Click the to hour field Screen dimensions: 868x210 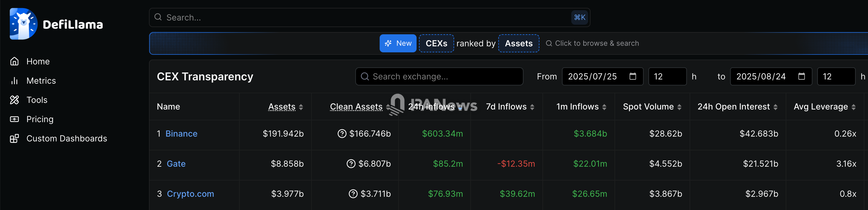coord(836,77)
